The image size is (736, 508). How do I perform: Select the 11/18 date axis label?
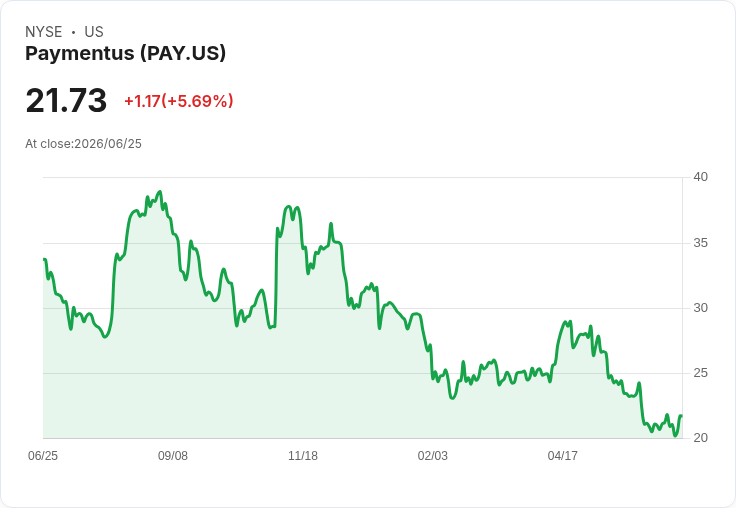point(303,455)
